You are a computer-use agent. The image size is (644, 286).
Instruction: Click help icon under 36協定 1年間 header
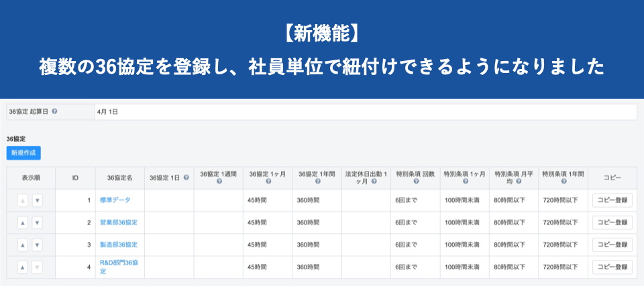coord(317,182)
